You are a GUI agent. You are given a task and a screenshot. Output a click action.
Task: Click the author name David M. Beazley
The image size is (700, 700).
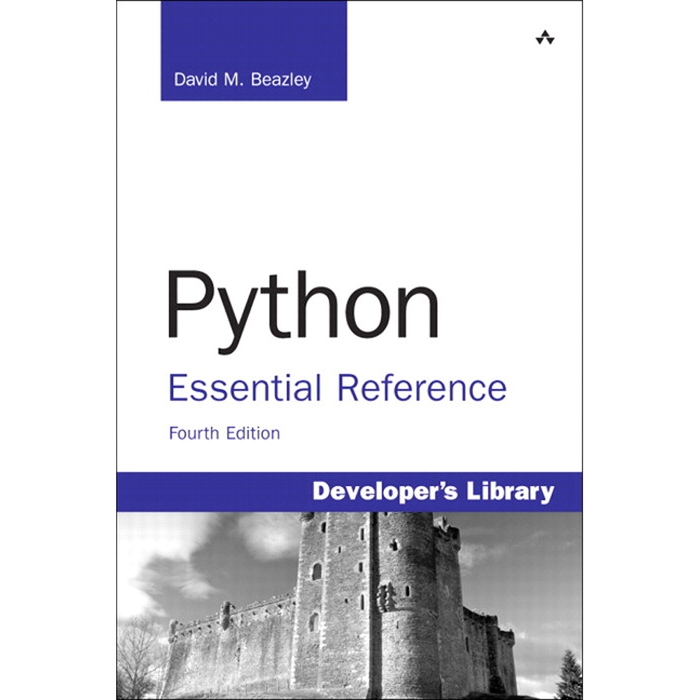point(242,80)
